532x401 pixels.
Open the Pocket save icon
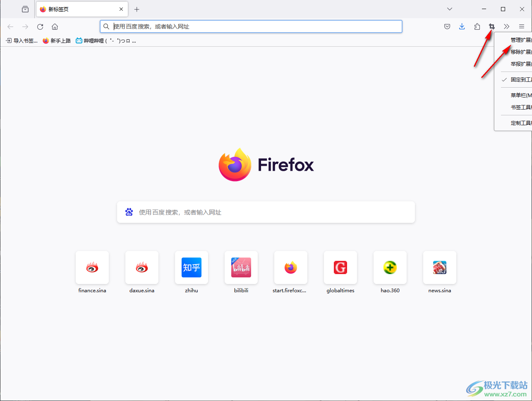(447, 26)
